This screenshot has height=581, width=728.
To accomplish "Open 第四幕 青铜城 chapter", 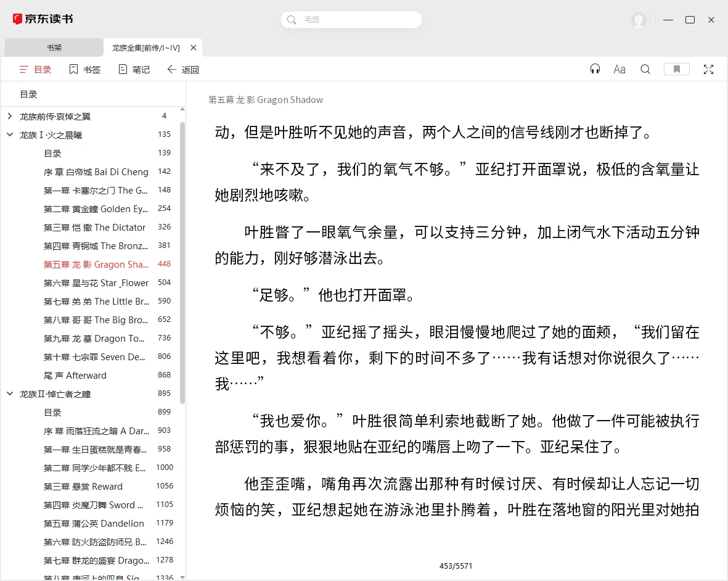I will [96, 245].
